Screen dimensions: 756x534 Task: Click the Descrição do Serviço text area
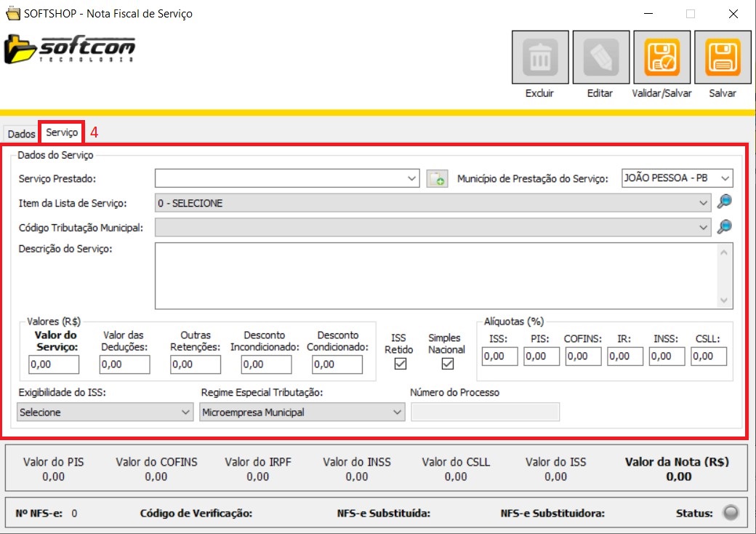tap(436, 276)
